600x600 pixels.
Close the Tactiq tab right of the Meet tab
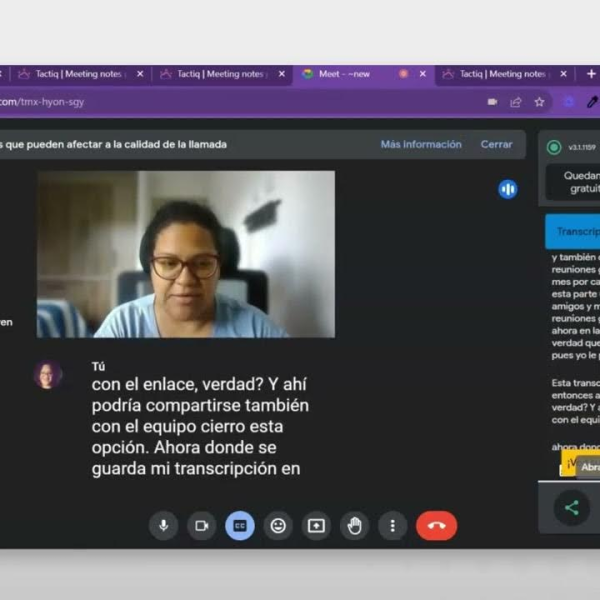(x=564, y=74)
